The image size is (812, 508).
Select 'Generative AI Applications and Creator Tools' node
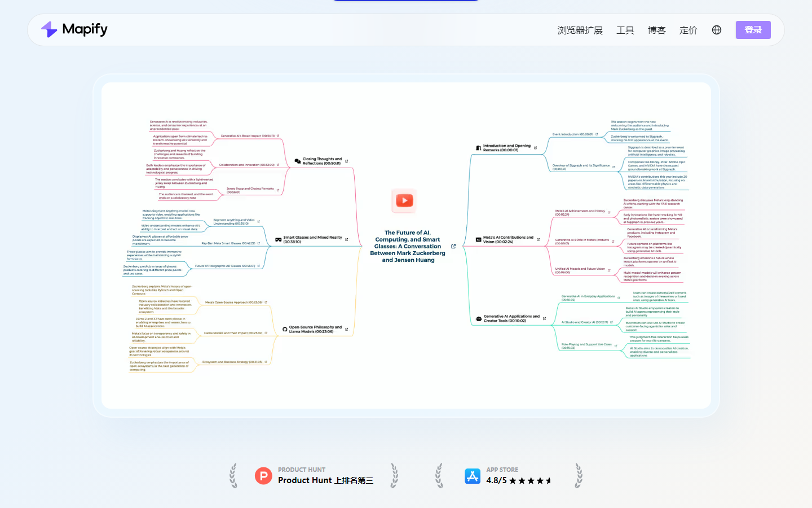point(511,318)
